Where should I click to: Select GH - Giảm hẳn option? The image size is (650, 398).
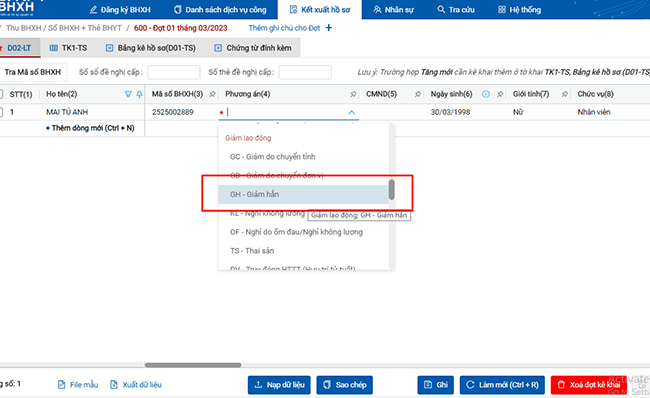303,194
